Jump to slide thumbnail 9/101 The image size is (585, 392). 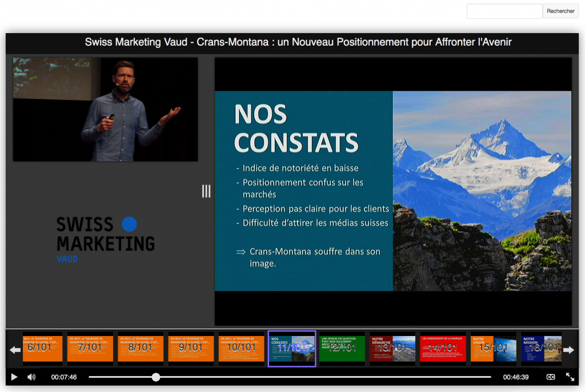191,349
